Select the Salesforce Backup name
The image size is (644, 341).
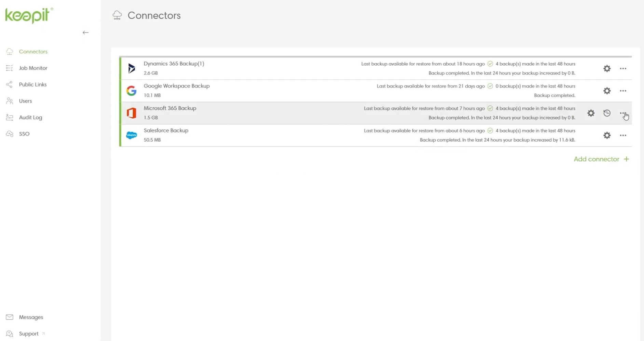(166, 130)
